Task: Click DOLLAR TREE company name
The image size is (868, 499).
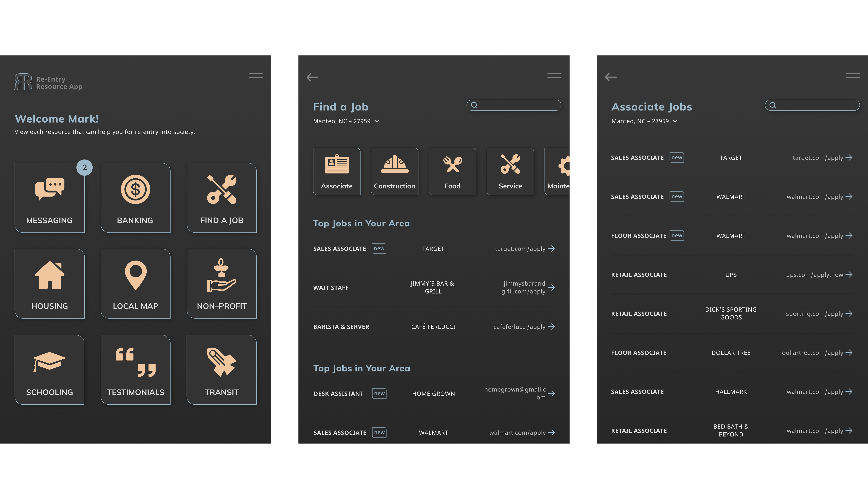Action: coord(731,353)
